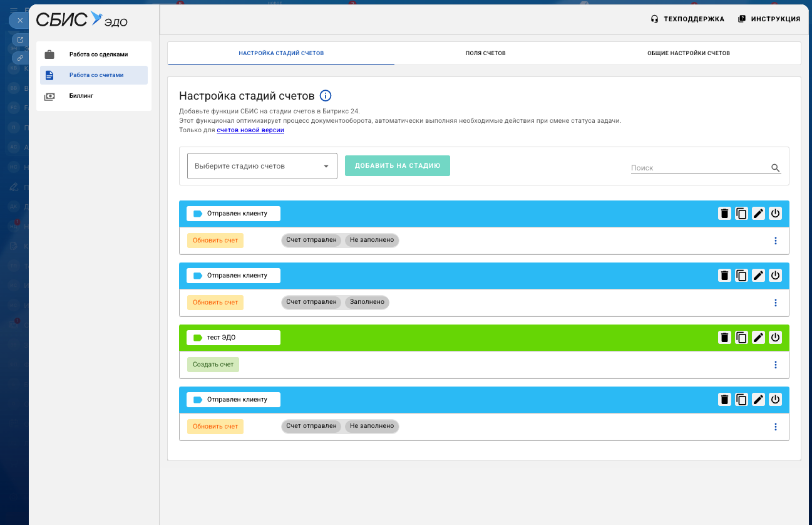812x525 pixels.
Task: Disable the тест ЭДО stage with power icon
Action: point(775,338)
